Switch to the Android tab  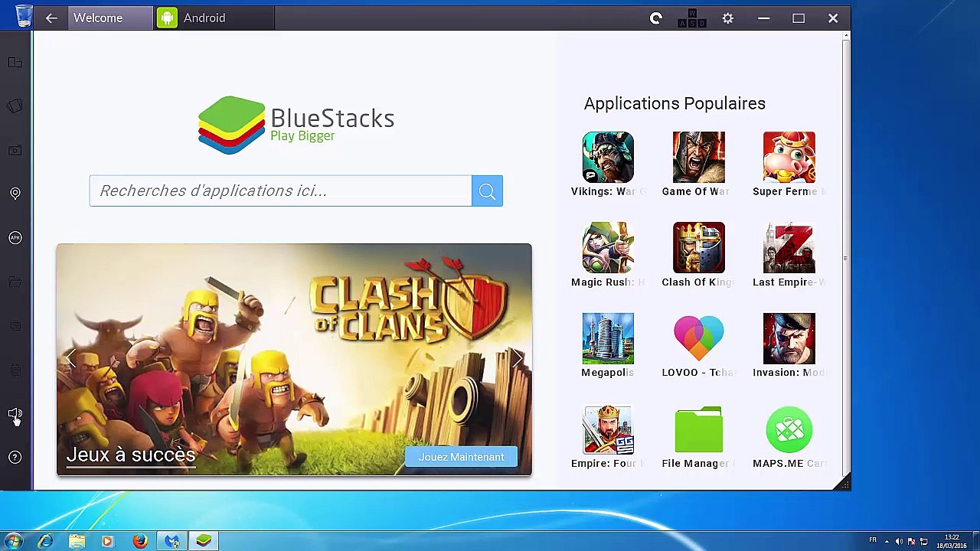pos(214,18)
